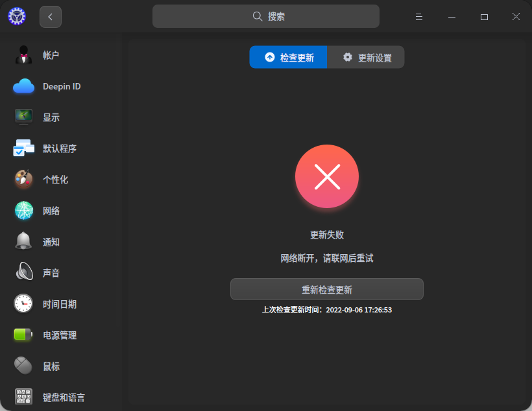The height and width of the screenshot is (411, 532).
Task: Select the 显示 sidebar label
Action: [51, 117]
